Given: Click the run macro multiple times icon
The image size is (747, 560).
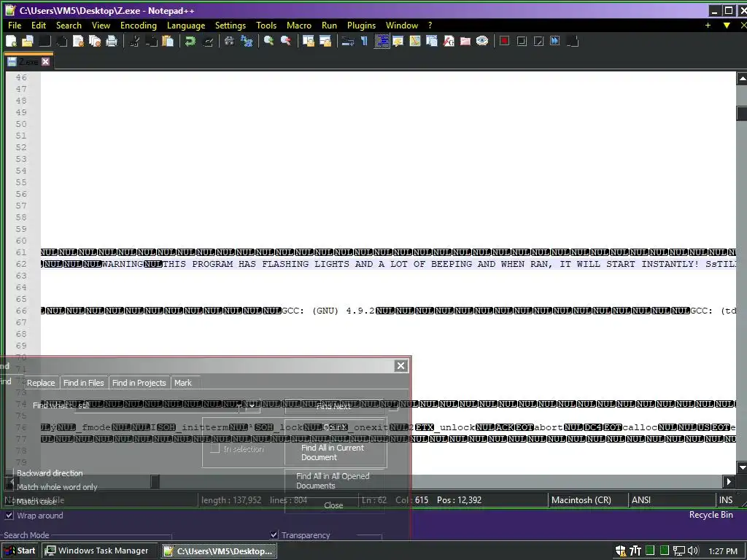Looking at the screenshot, I should tap(555, 42).
